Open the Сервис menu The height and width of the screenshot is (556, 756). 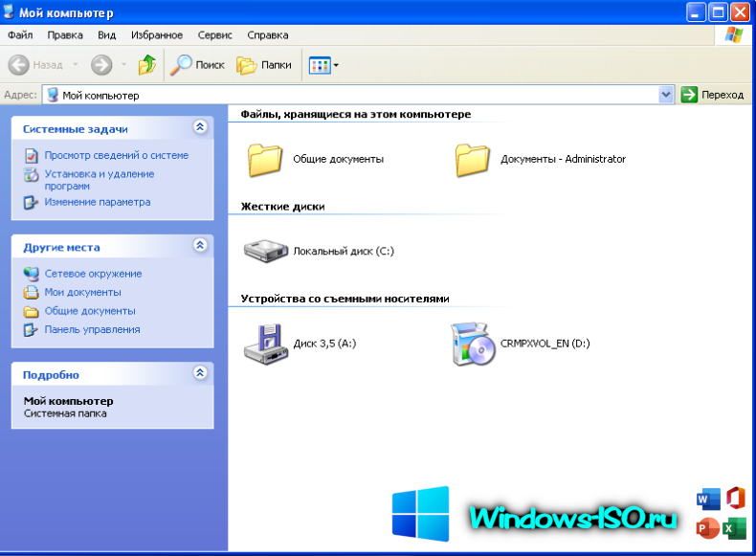pos(215,35)
